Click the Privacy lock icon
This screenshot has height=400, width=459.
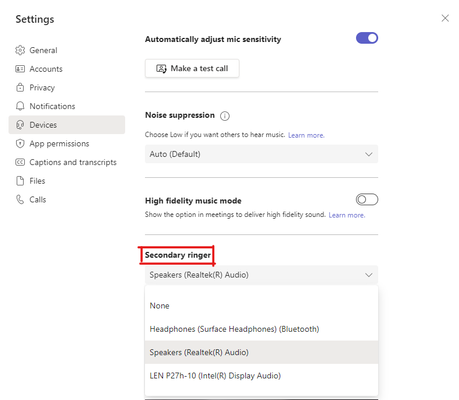tap(20, 88)
